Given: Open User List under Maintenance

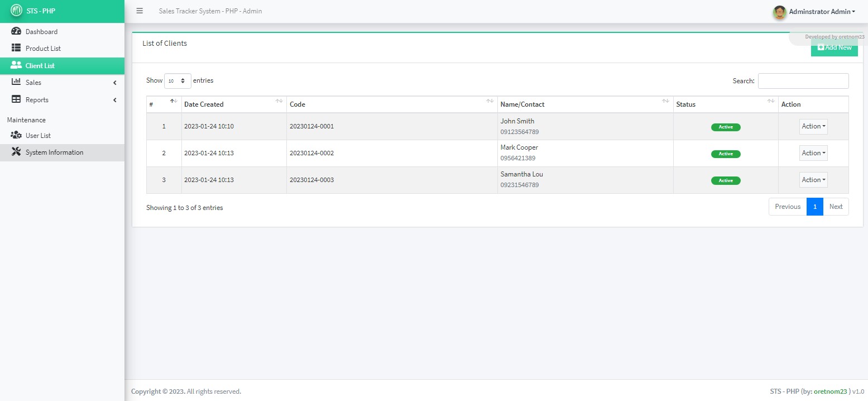Looking at the screenshot, I should pyautogui.click(x=62, y=136).
